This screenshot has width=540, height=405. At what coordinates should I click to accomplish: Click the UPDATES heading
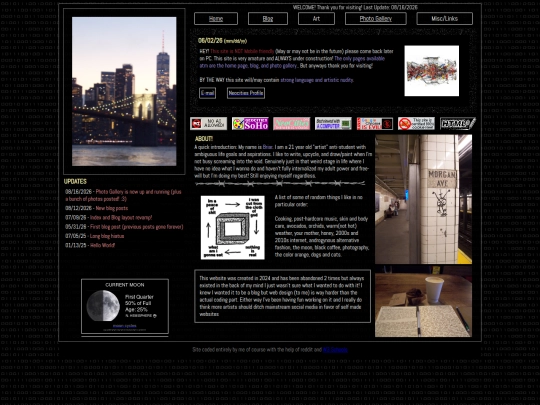75,181
